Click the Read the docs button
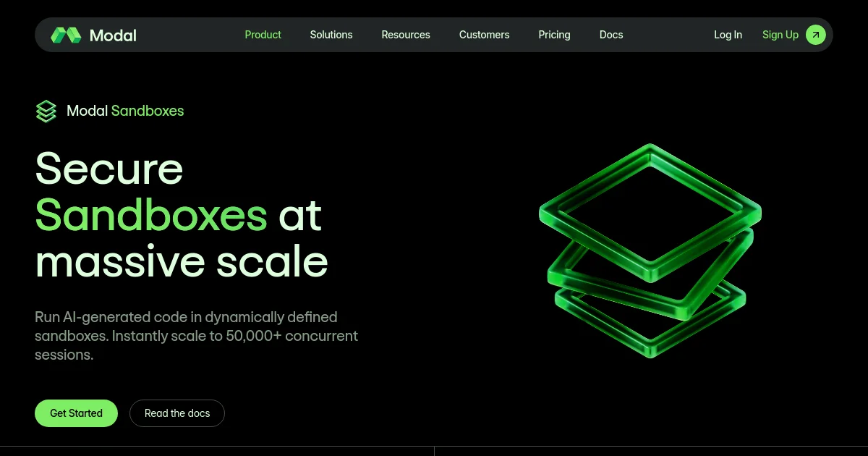The width and height of the screenshot is (868, 456). (177, 413)
